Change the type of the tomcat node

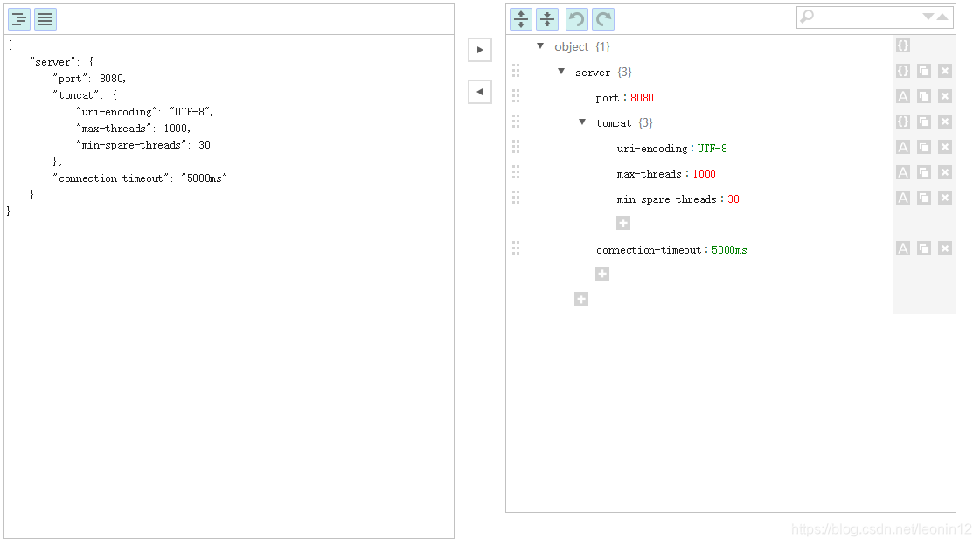click(x=903, y=122)
